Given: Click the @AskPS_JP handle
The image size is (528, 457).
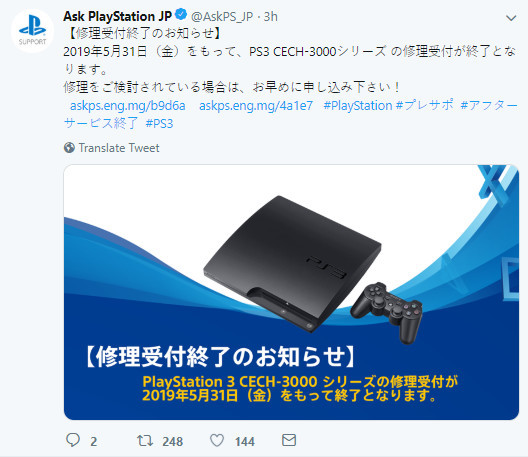Looking at the screenshot, I should pos(222,17).
